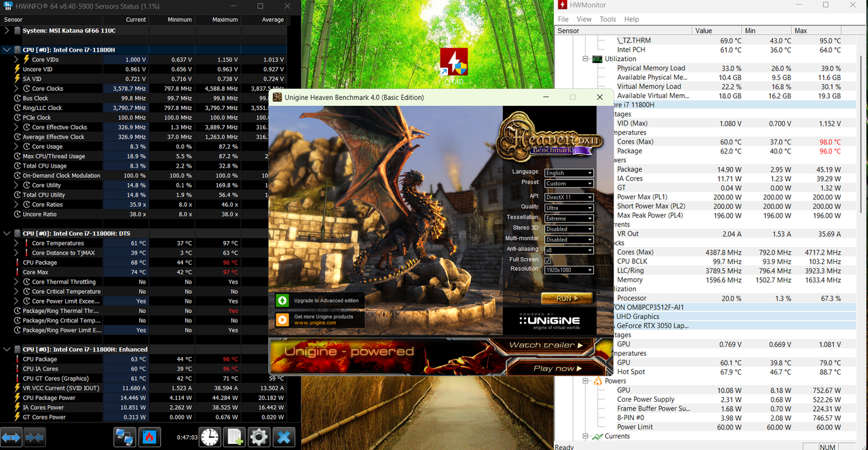The width and height of the screenshot is (868, 450).
Task: Open the Multi-monitor dropdown
Action: [x=569, y=240]
